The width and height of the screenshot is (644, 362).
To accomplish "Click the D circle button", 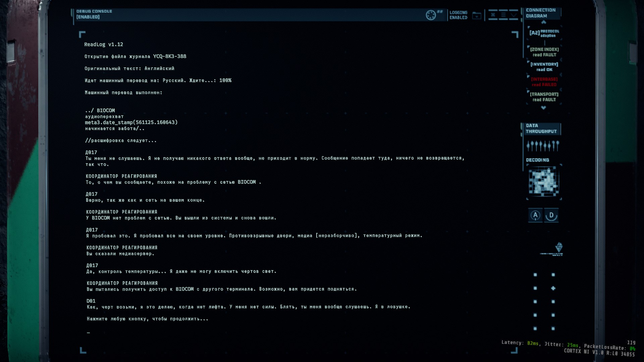I will tap(551, 215).
